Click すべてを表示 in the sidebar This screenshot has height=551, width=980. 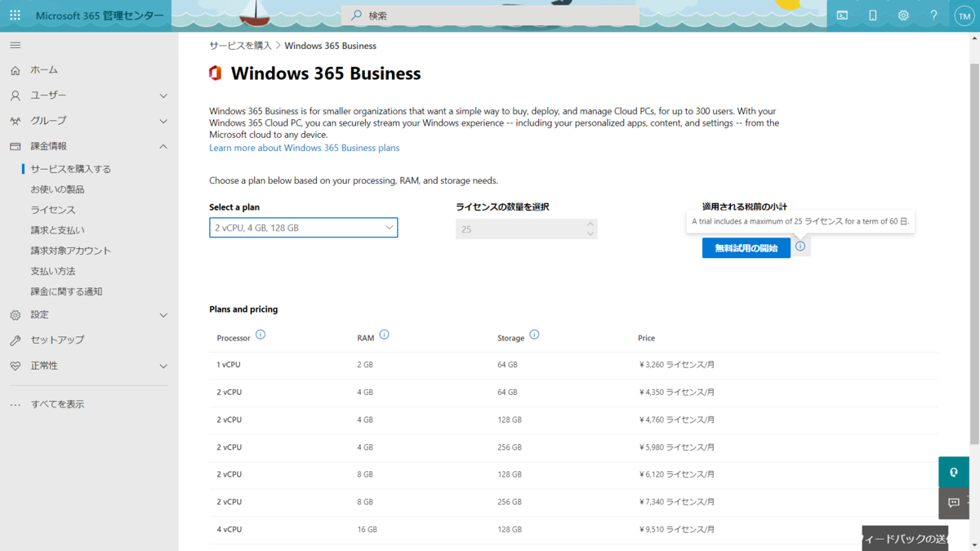(58, 404)
